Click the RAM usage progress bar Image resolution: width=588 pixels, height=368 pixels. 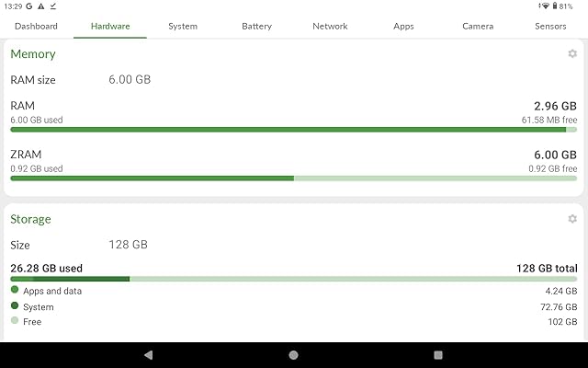294,130
